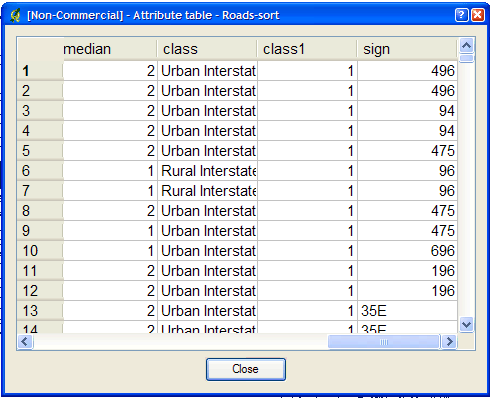490x398 pixels.
Task: Click the horizontal scrollbar thumb
Action: [x=384, y=342]
